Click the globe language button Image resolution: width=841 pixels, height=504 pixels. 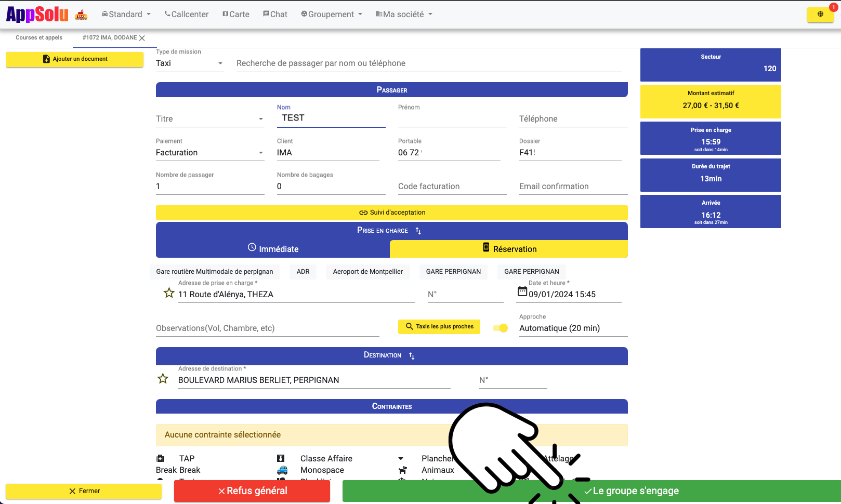(x=820, y=14)
